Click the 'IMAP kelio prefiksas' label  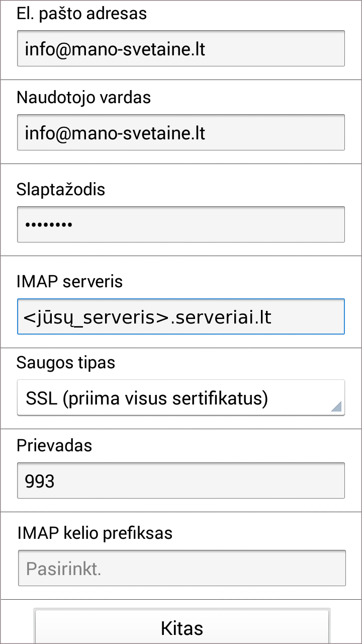95,533
